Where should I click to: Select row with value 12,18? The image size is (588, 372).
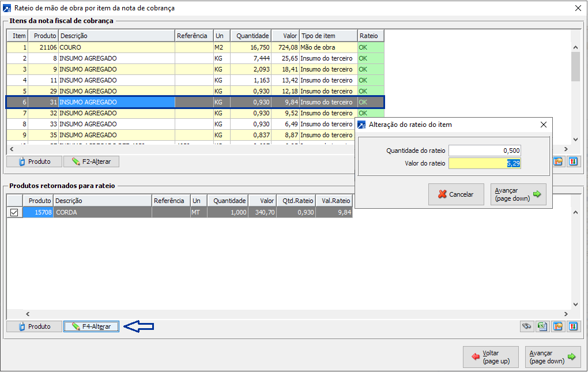click(x=195, y=91)
